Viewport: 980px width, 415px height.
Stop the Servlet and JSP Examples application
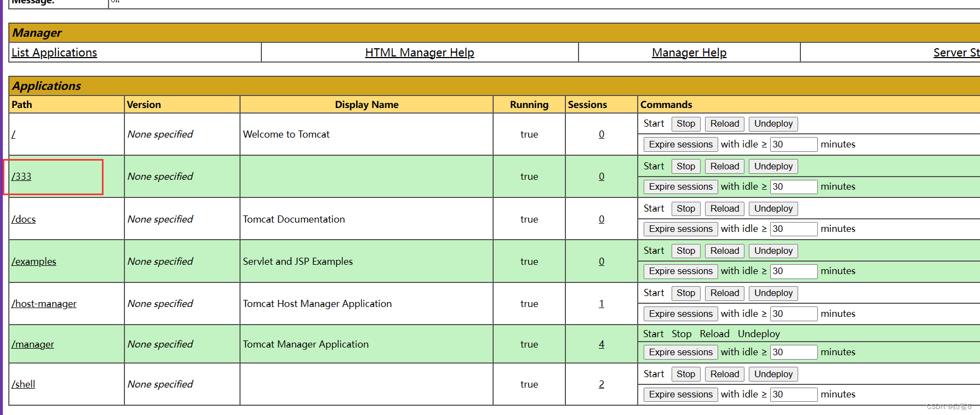pos(686,251)
